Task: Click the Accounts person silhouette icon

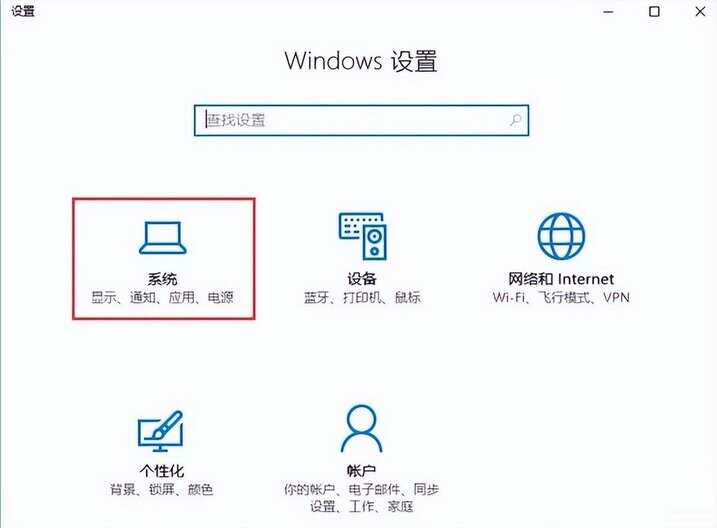Action: point(361,428)
